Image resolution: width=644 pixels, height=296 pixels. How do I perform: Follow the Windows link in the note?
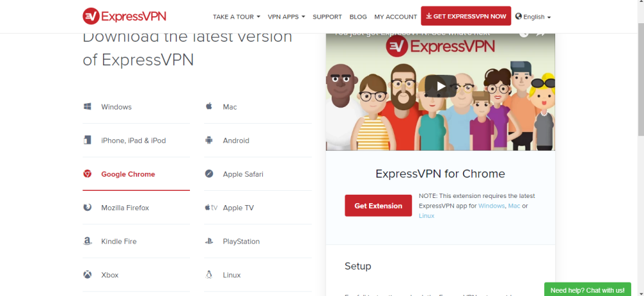click(491, 206)
